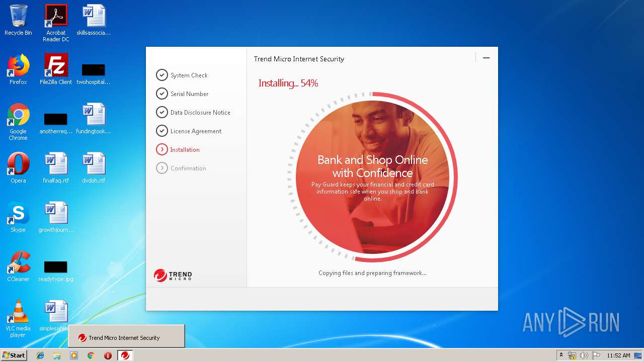
Task: Open Windows Explorer folder from the taskbar
Action: click(57, 355)
